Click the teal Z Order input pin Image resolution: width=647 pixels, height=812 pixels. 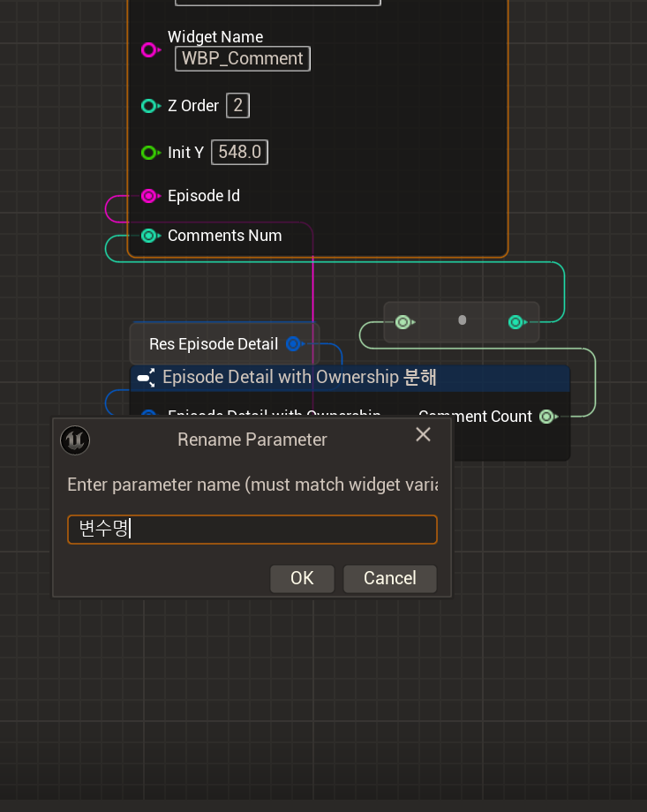[x=149, y=106]
